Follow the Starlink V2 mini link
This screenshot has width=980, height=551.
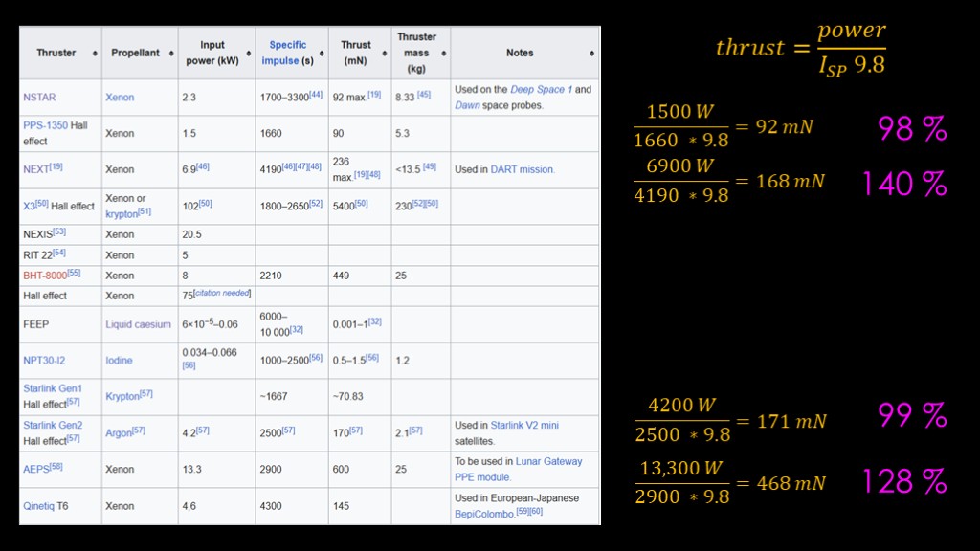(524, 425)
